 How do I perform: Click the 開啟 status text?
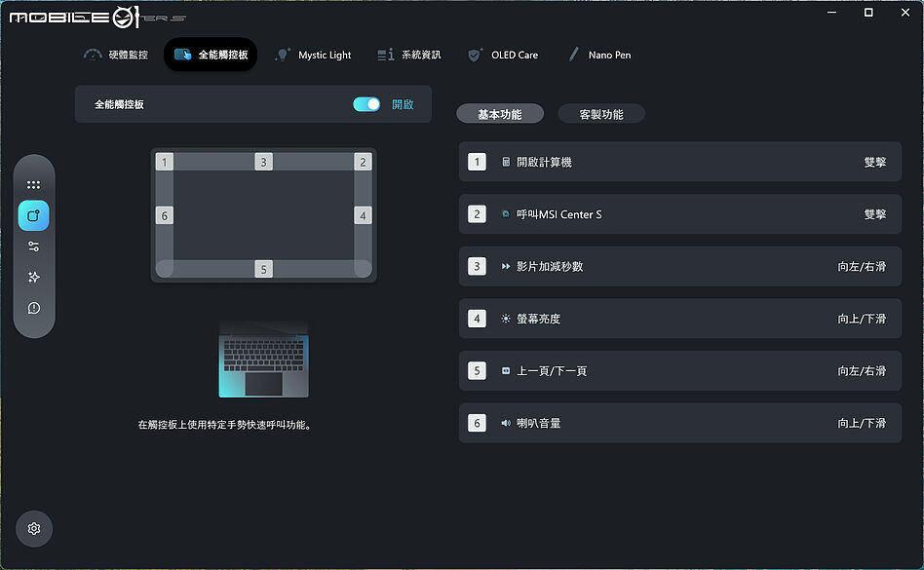pyautogui.click(x=403, y=104)
